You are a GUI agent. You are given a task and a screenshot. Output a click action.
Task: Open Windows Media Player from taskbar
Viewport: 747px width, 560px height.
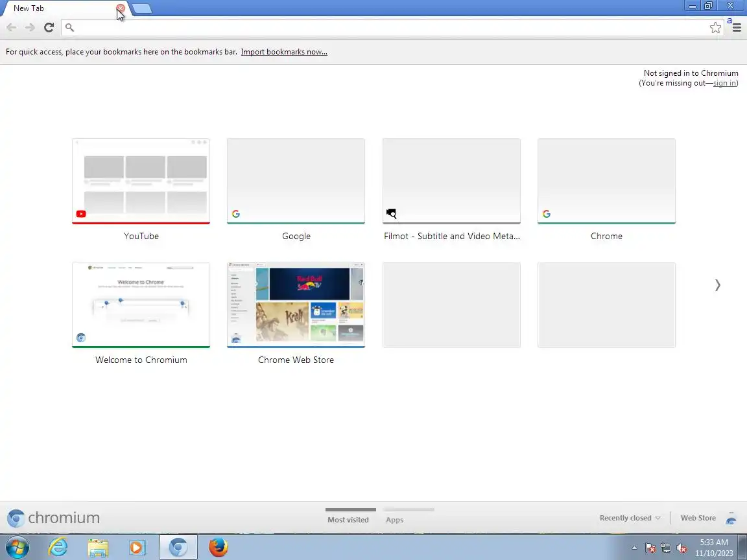coord(137,548)
